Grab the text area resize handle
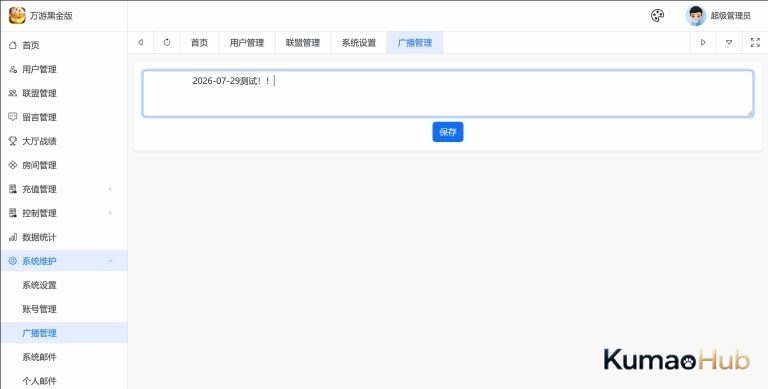 coord(749,113)
